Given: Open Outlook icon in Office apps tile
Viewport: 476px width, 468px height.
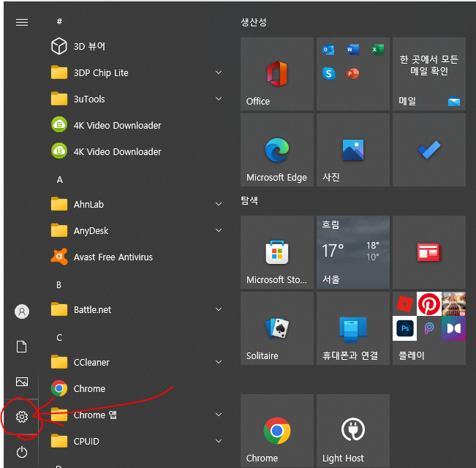Looking at the screenshot, I should 328,50.
